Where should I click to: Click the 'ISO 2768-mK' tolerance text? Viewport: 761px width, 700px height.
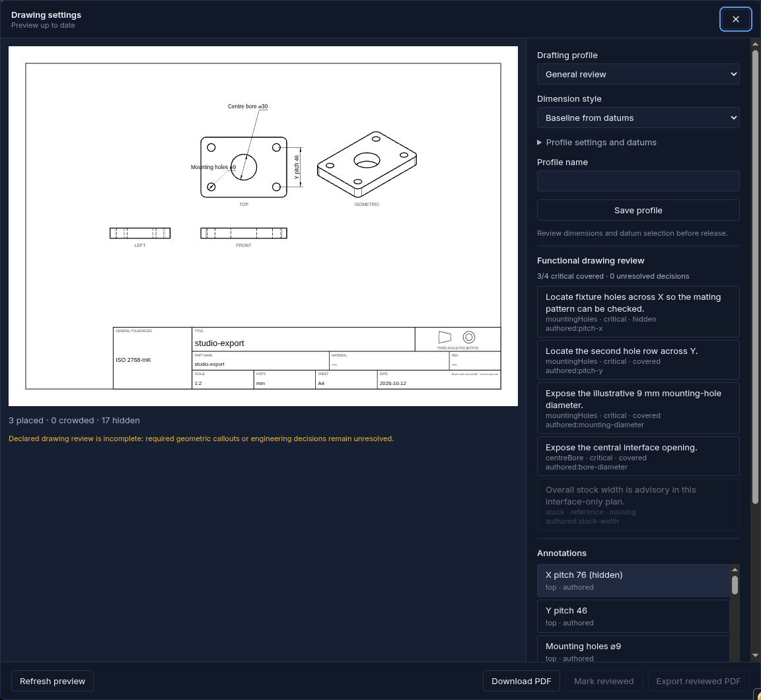click(x=133, y=360)
